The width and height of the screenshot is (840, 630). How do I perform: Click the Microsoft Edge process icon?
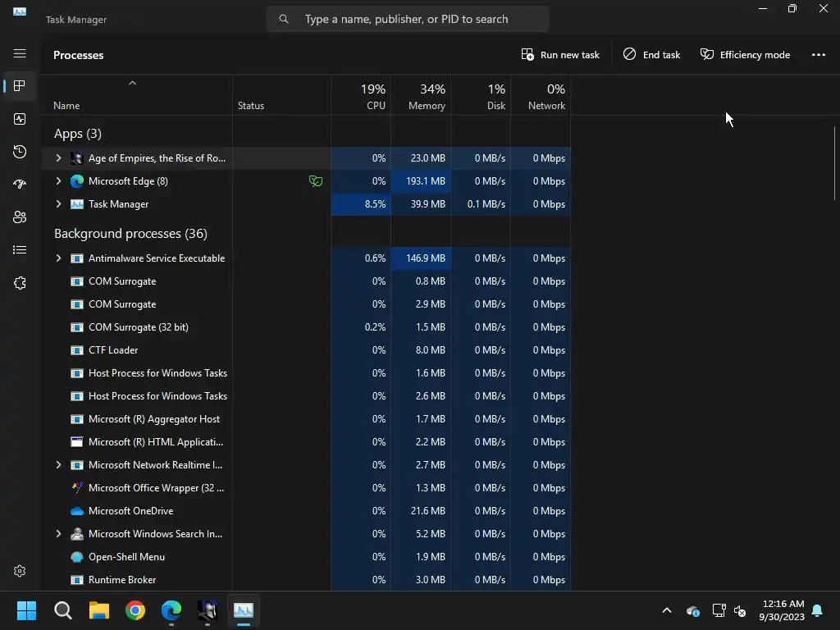pyautogui.click(x=77, y=181)
